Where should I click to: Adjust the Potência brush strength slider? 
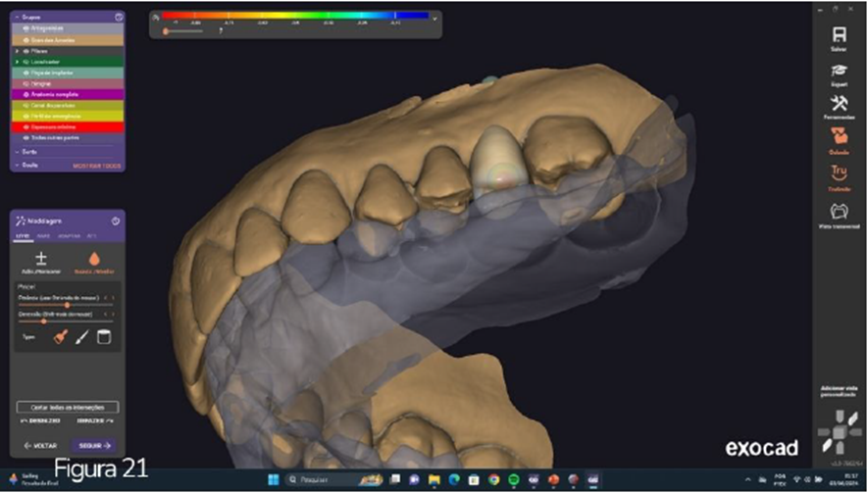(x=66, y=305)
